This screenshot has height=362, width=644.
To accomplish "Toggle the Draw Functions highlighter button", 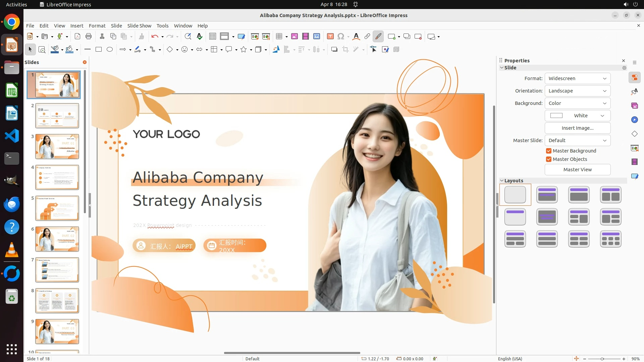I will [x=378, y=37].
